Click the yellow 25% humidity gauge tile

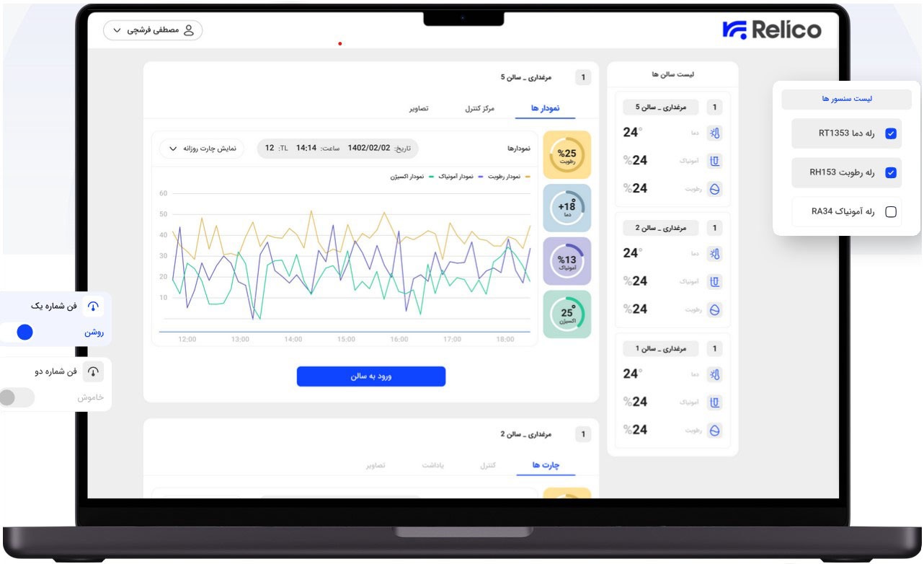(567, 154)
